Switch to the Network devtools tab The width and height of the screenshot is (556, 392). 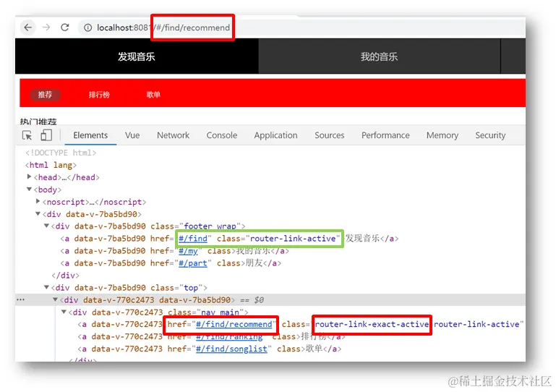[x=173, y=135]
